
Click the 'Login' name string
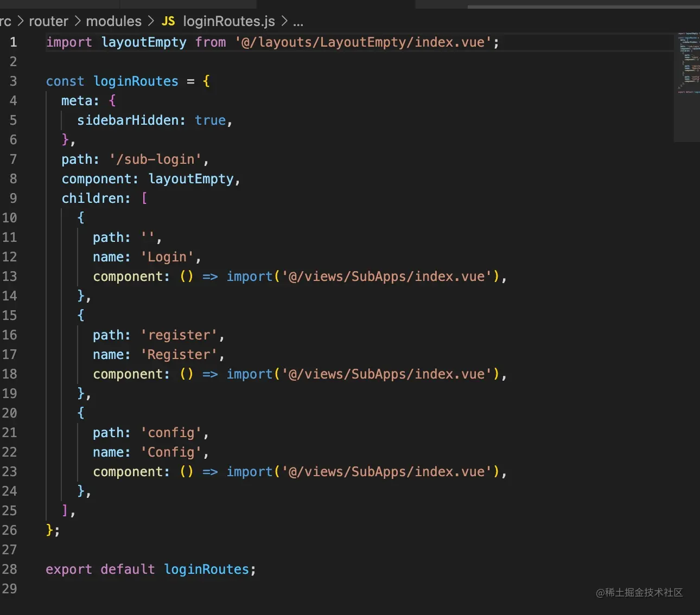tap(167, 257)
